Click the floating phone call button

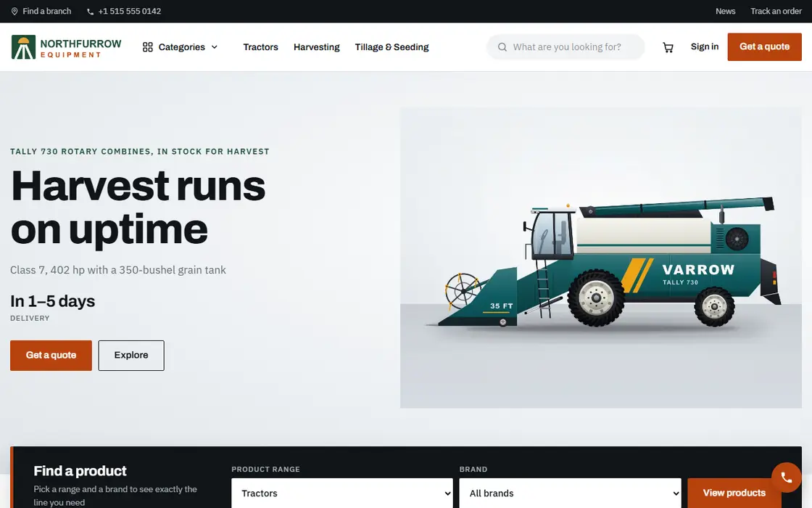(786, 478)
